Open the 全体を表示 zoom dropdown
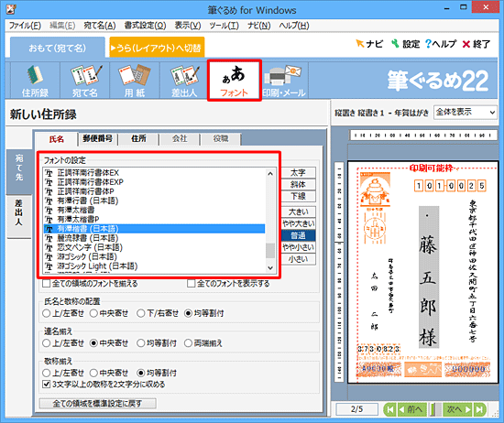Screen dimensions: 504x423 pyautogui.click(x=466, y=112)
